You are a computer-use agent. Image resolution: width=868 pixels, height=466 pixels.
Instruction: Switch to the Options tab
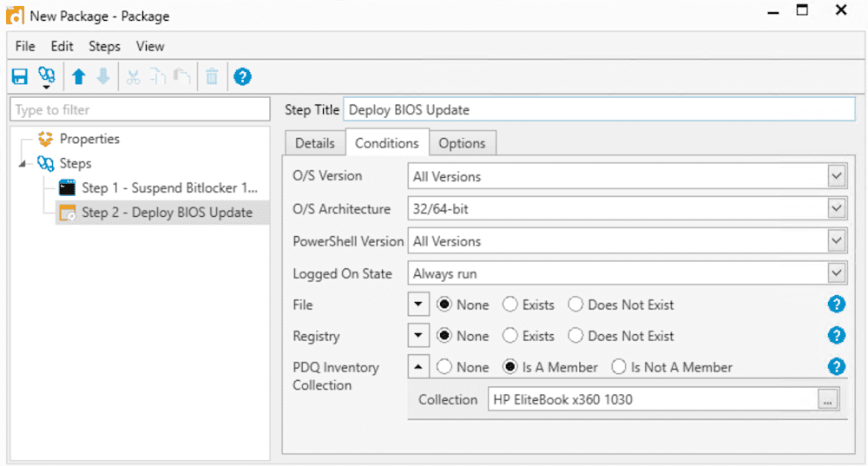[x=463, y=143]
